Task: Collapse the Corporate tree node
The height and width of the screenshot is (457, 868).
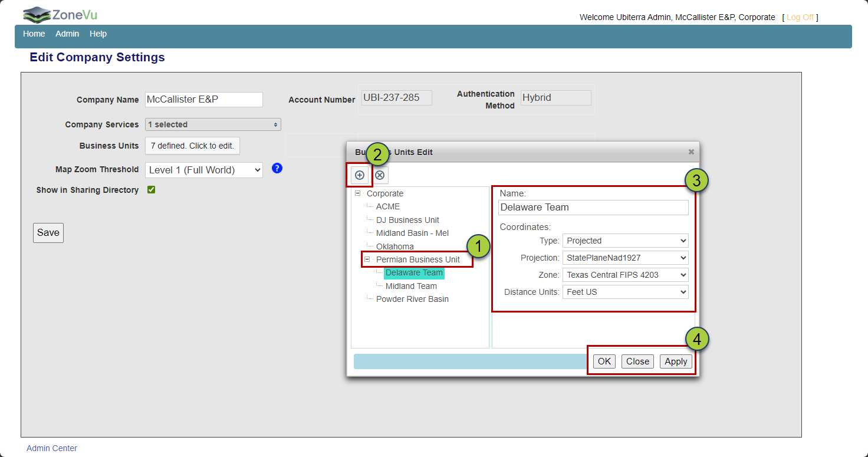Action: (358, 193)
